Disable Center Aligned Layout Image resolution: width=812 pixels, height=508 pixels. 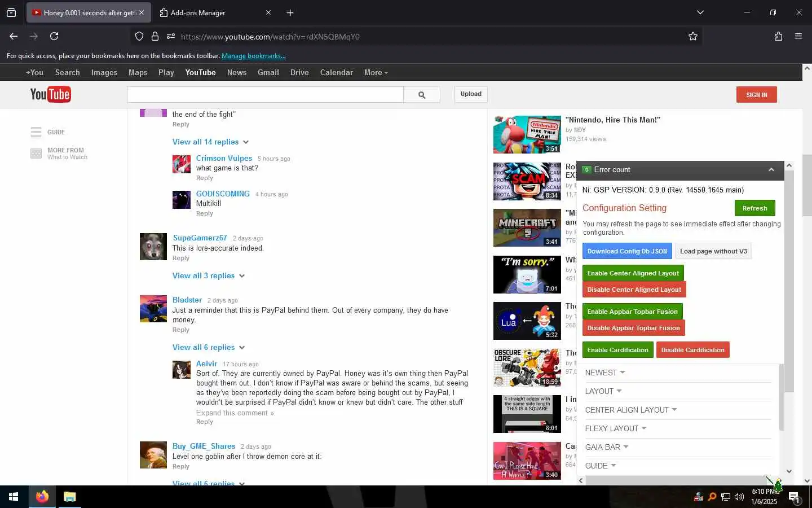click(x=634, y=290)
